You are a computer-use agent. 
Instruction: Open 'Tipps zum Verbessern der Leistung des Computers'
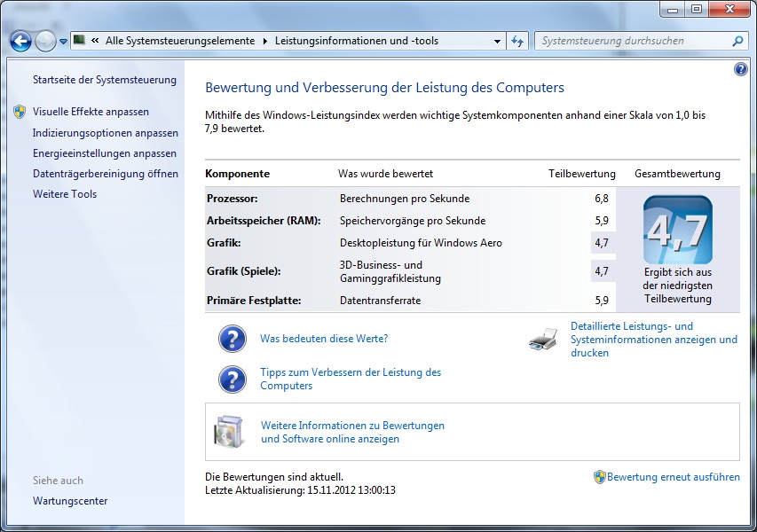[351, 379]
